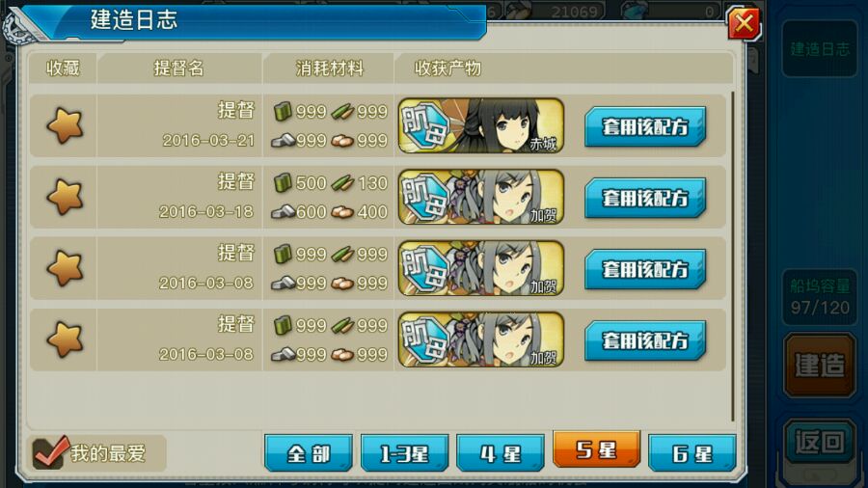
Task: Click 加贺 portrait in 2016-03-18 row
Action: 481,197
